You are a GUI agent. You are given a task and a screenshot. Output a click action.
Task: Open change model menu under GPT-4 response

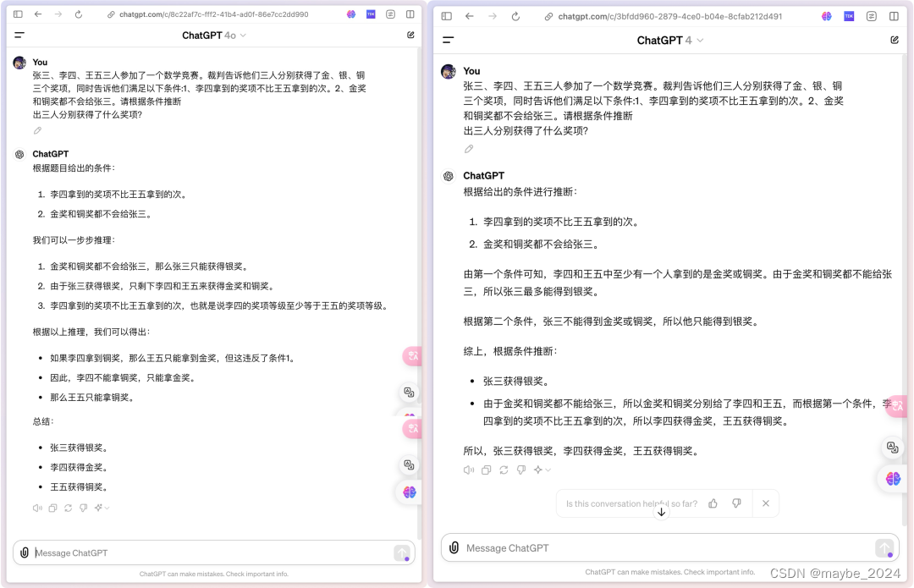click(542, 470)
